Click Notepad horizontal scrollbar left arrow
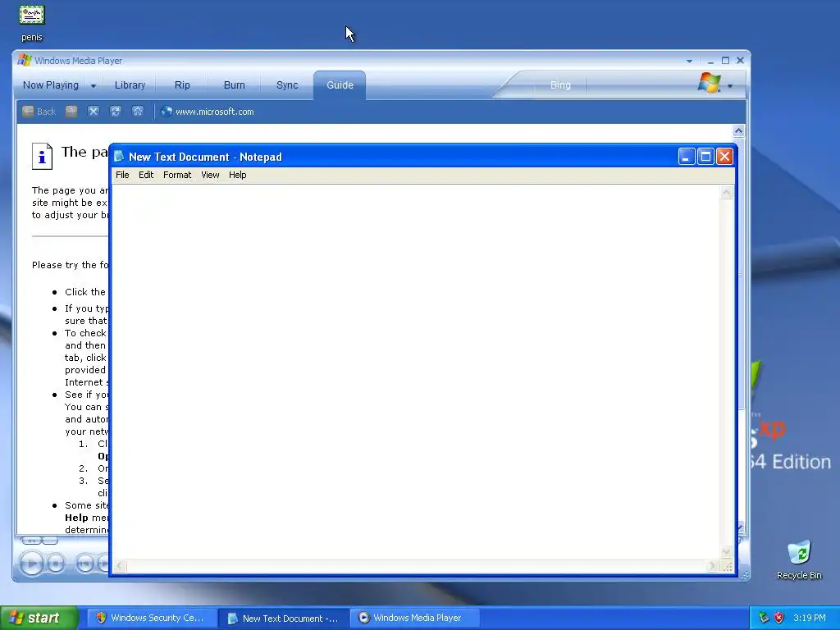 click(120, 566)
